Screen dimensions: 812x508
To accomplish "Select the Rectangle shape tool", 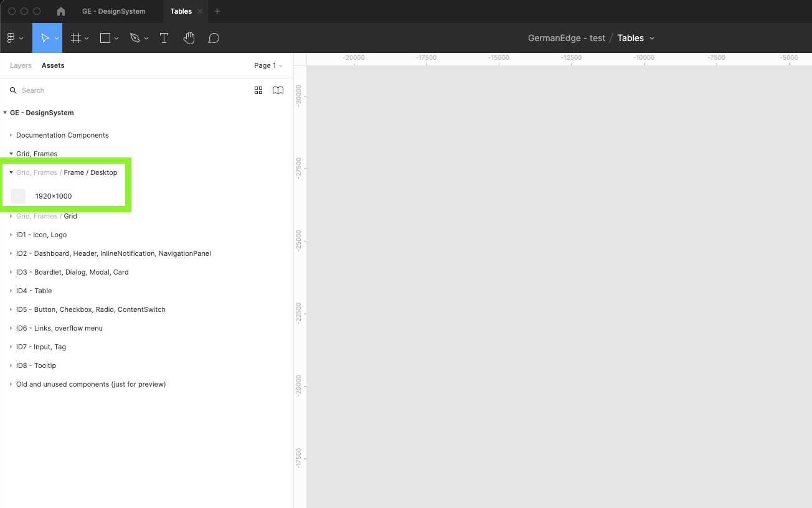I will [105, 38].
